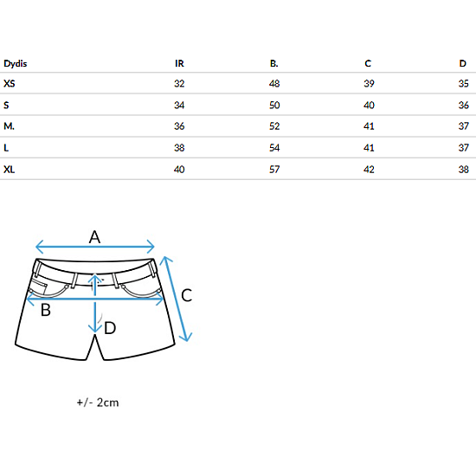Select the S size row label
This screenshot has width=476, height=476.
pos(6,105)
